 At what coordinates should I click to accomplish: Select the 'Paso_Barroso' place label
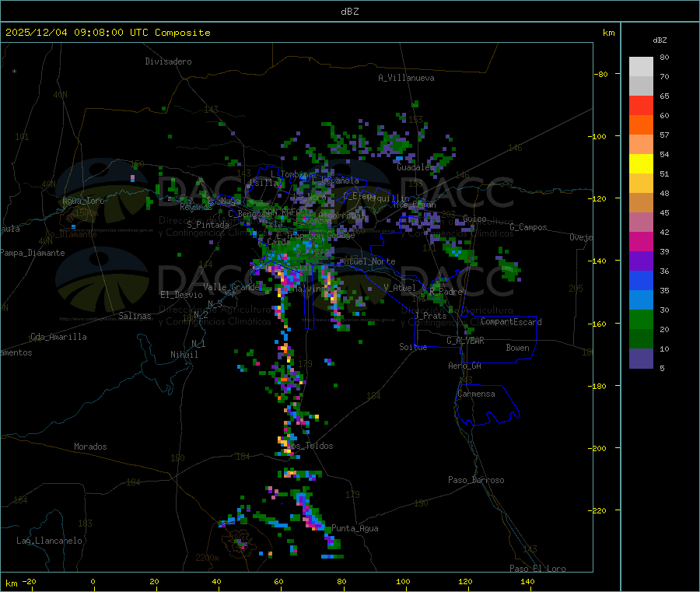point(476,480)
